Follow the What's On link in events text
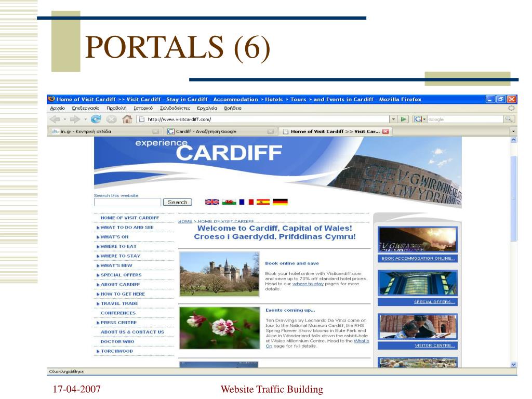 [x=362, y=341]
